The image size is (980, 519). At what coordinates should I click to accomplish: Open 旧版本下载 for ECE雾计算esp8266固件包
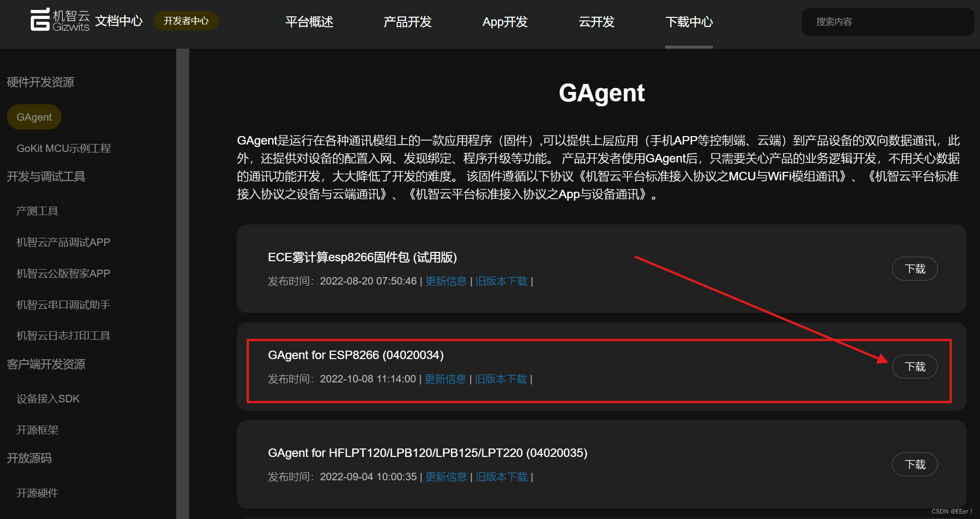pos(501,281)
